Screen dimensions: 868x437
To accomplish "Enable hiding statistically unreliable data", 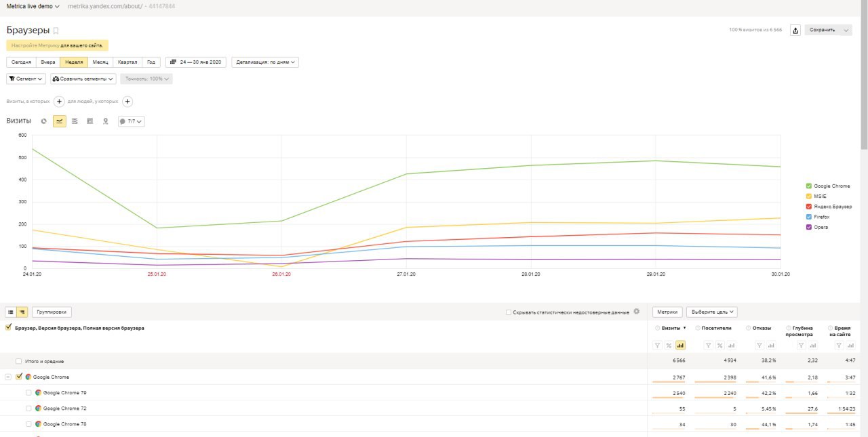I will 509,312.
